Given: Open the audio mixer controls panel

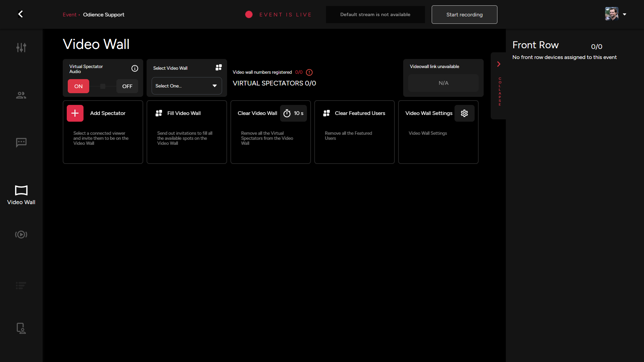Looking at the screenshot, I should [21, 47].
